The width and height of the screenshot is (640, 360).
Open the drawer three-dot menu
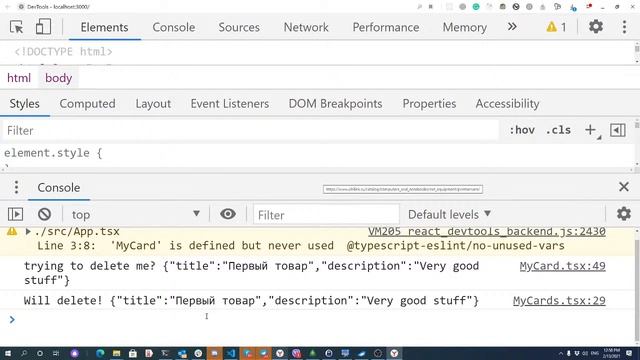click(16, 187)
